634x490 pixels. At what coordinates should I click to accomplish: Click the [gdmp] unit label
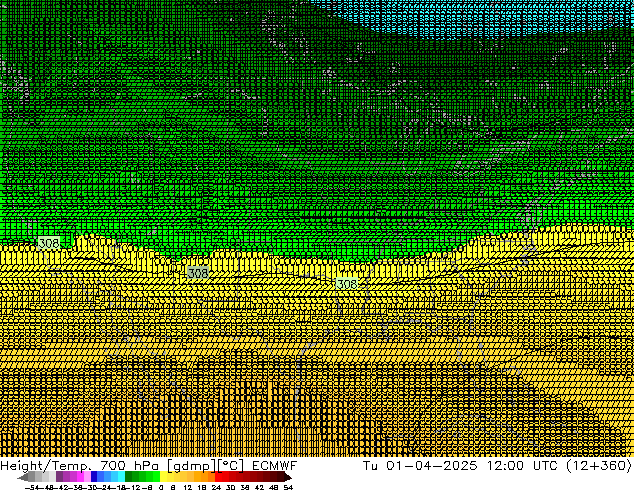click(x=192, y=466)
